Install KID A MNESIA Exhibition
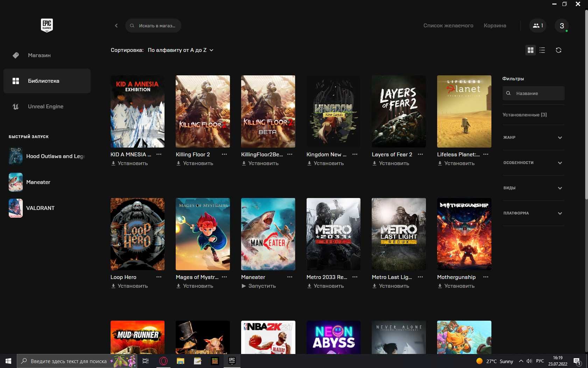The image size is (588, 368). tap(129, 163)
